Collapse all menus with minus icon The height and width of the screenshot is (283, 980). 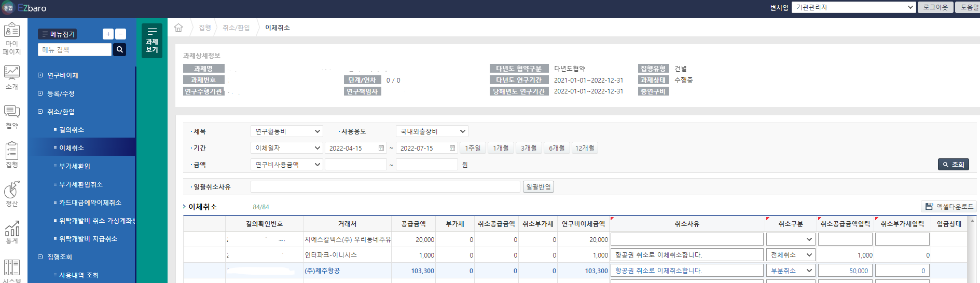pos(120,34)
